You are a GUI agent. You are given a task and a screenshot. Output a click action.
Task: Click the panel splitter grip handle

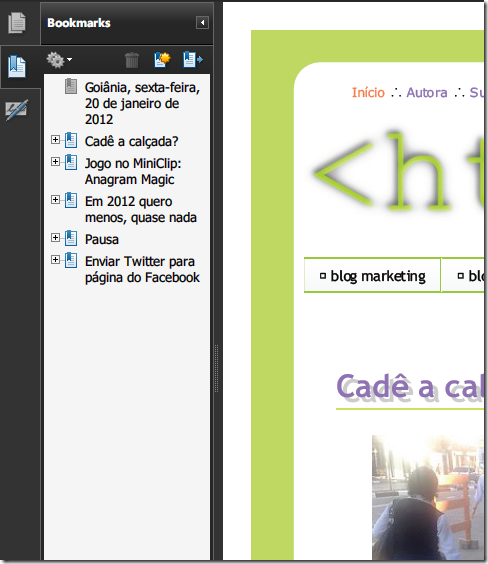coord(216,368)
